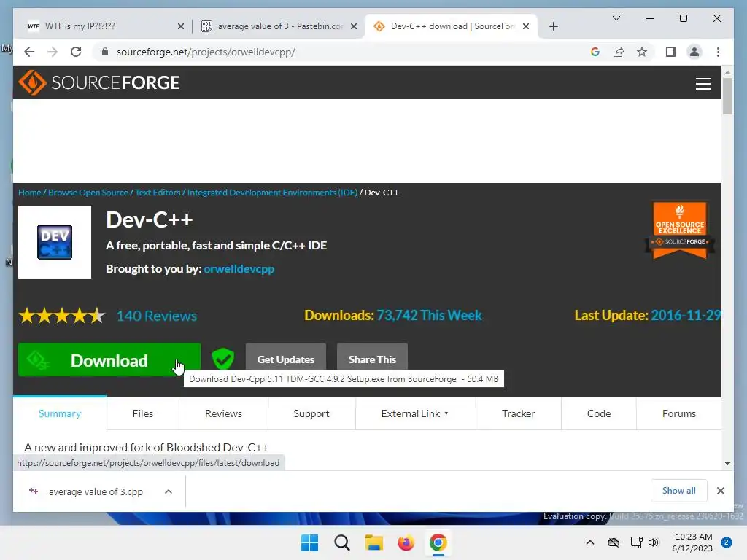The image size is (747, 560).
Task: Select the Dev-C++ SourceForge tab
Action: coord(451,26)
